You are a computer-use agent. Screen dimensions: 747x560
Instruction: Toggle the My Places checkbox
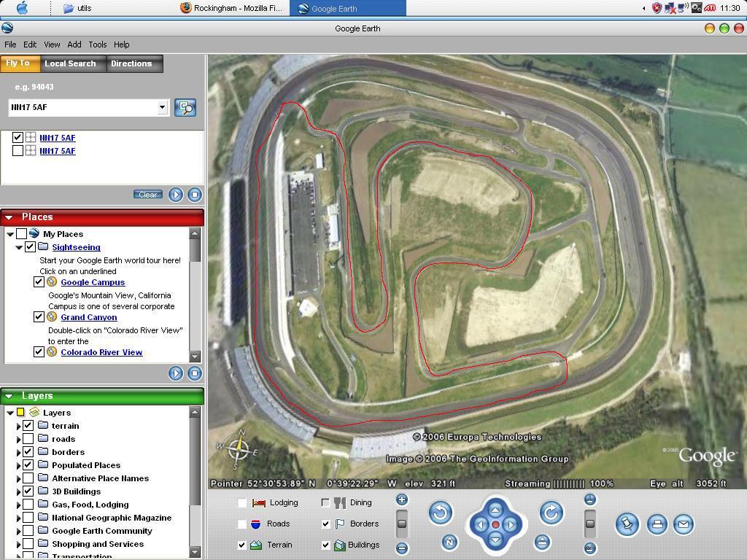pos(21,234)
